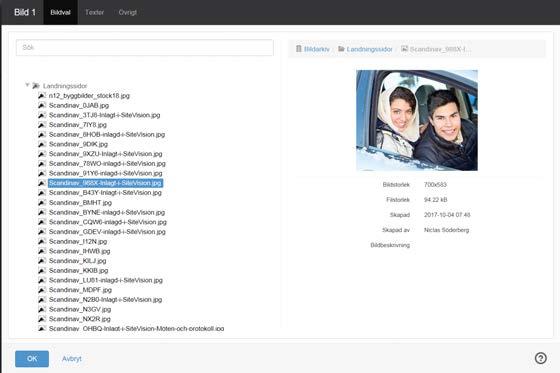
Task: Select file Scandinav_0JAB.jpg
Action: (x=79, y=105)
